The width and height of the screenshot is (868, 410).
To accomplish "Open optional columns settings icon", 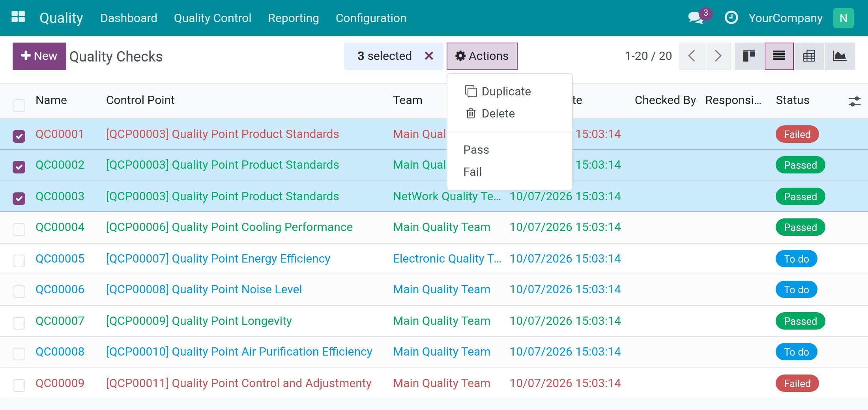I will 854,101.
